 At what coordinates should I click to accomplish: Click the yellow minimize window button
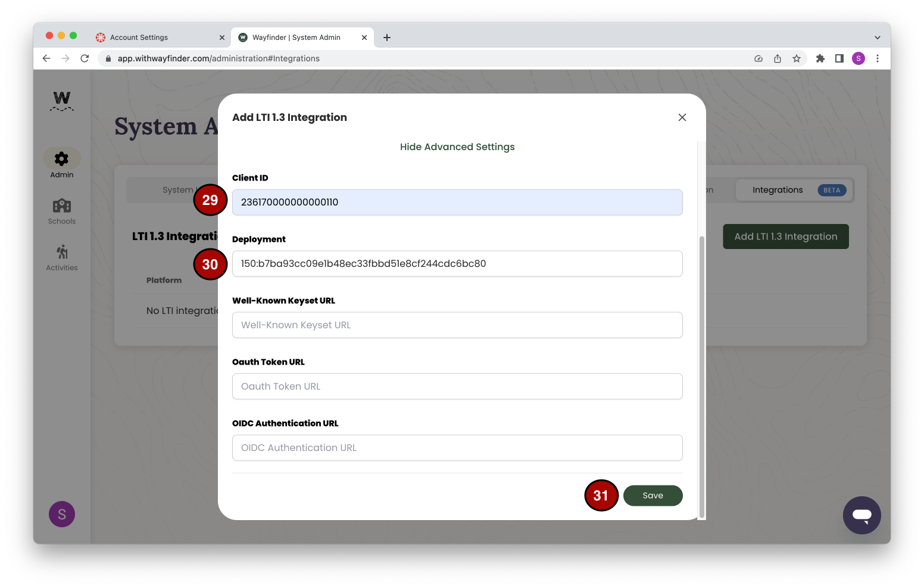coord(61,36)
